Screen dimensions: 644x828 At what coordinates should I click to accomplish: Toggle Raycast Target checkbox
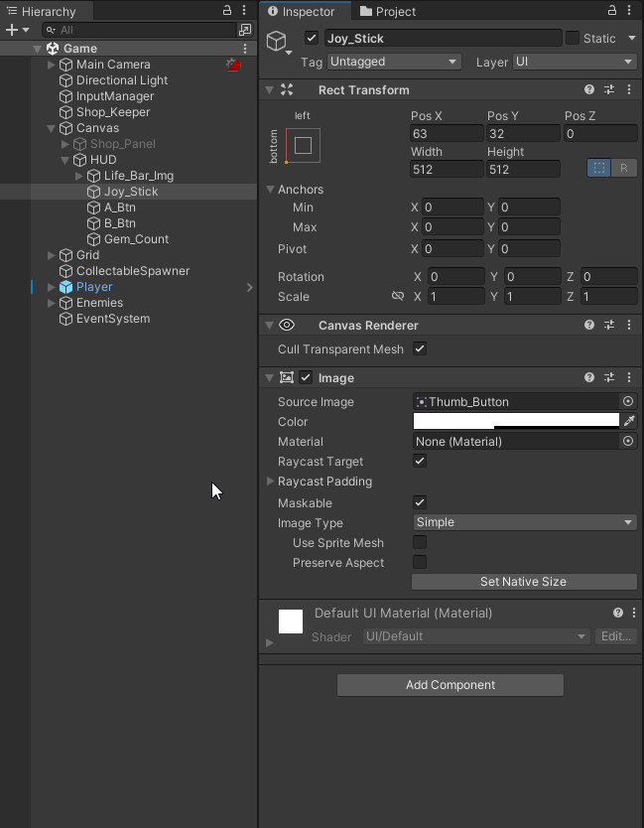[420, 461]
